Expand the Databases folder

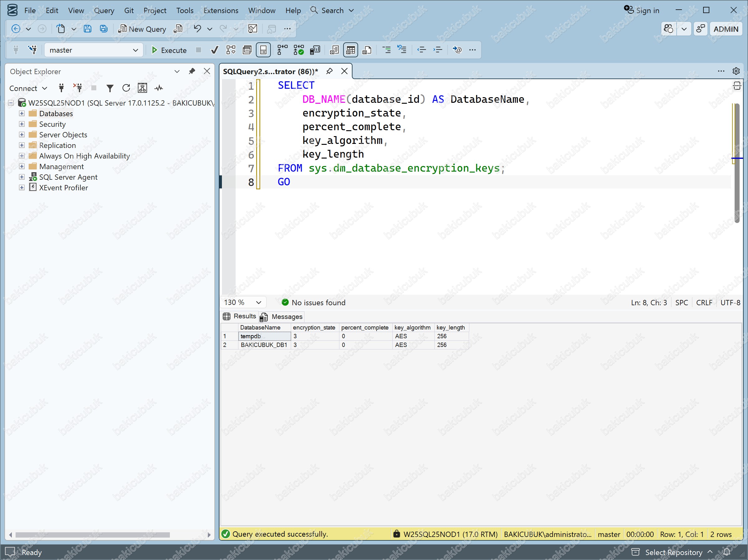point(22,113)
